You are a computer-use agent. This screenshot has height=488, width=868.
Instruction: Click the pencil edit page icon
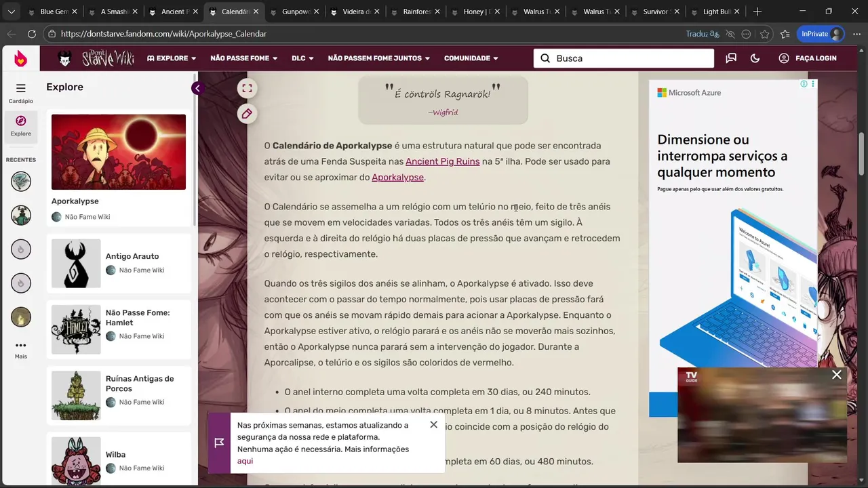[247, 114]
